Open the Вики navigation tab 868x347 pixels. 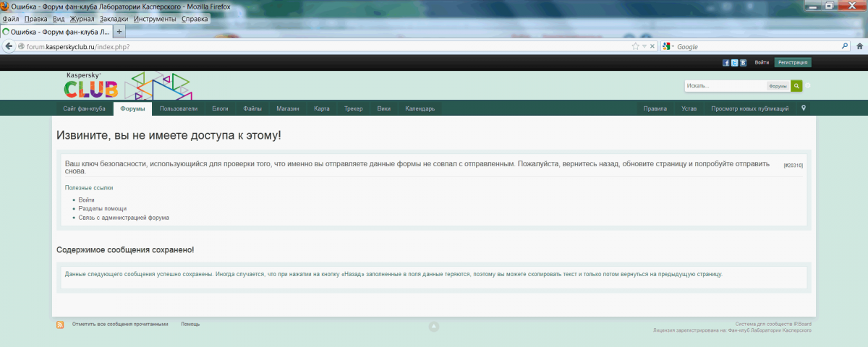pos(384,108)
